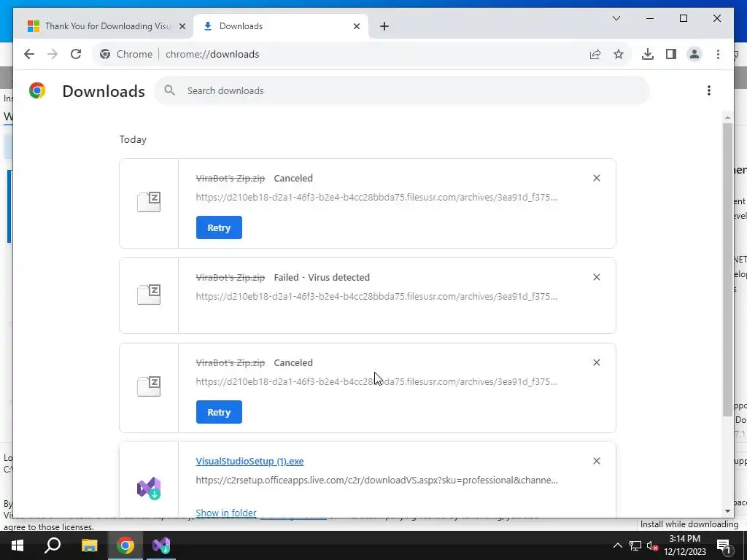Remove the third ViraBot's Zip.zip canceled entry
The height and width of the screenshot is (560, 747).
click(597, 363)
